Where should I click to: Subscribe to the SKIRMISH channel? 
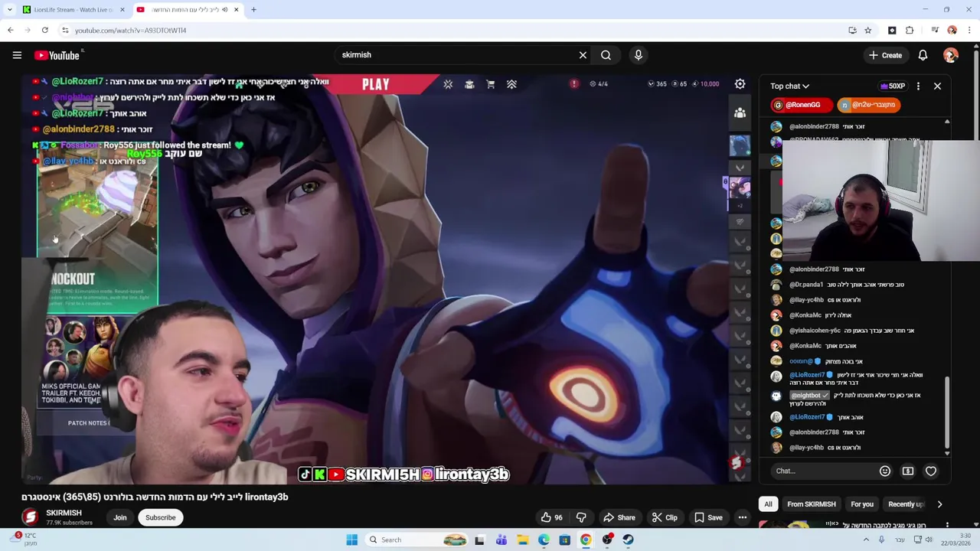(x=161, y=517)
